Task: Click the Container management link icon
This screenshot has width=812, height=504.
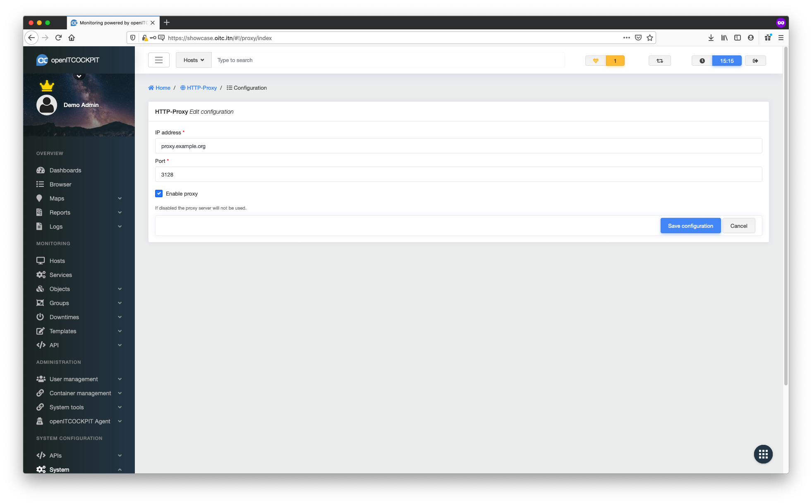Action: coord(40,393)
